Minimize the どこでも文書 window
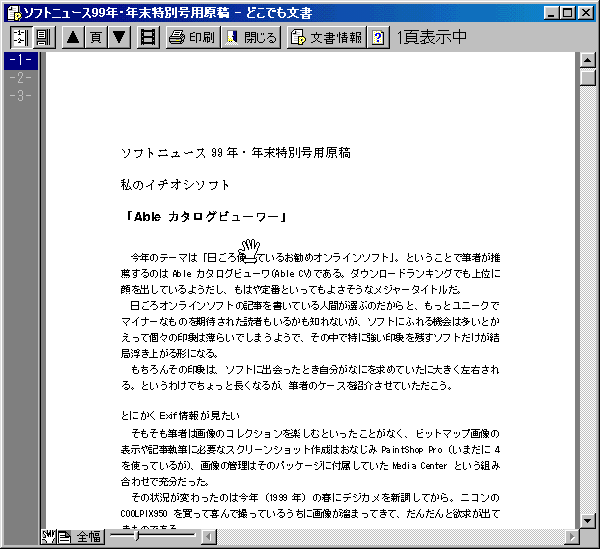Viewport: 600px width, 549px height. point(551,13)
